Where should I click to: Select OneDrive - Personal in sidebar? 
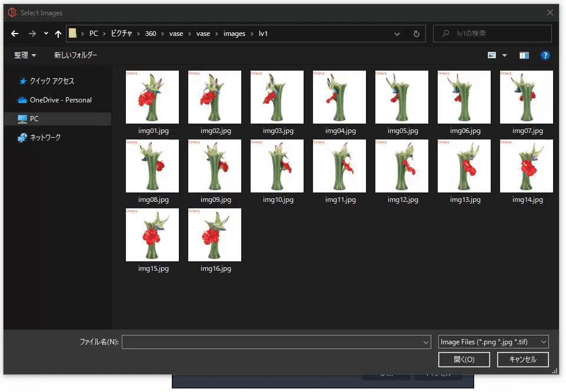(61, 100)
